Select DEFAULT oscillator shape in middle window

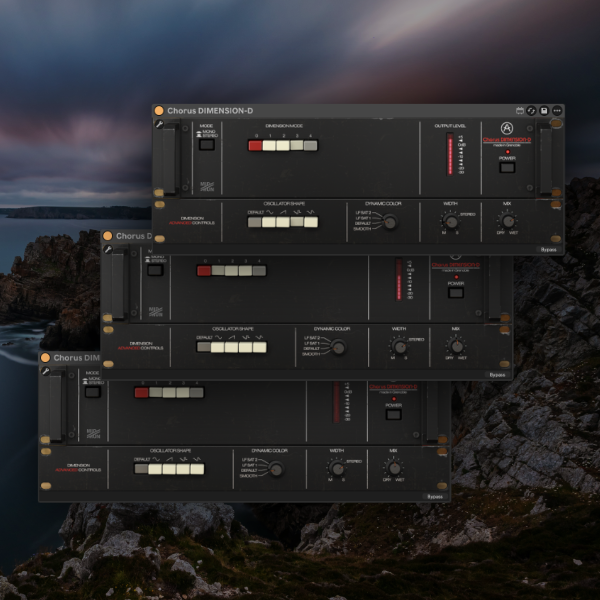point(204,347)
